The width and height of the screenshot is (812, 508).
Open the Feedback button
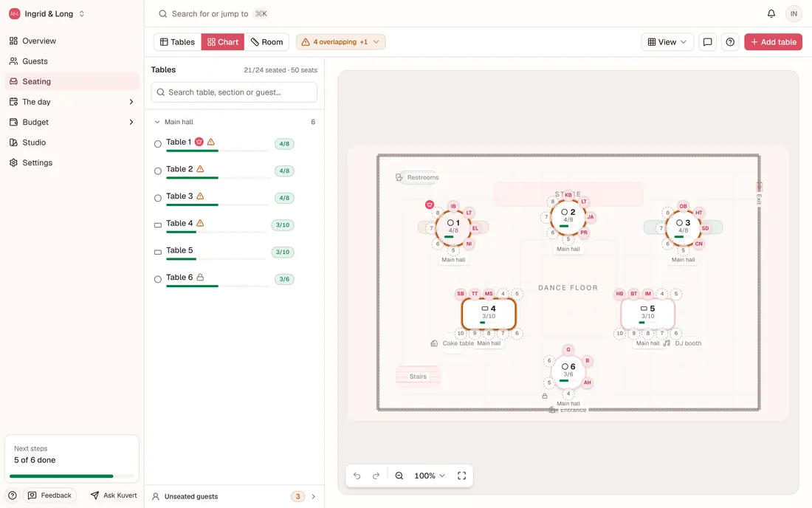pyautogui.click(x=49, y=495)
